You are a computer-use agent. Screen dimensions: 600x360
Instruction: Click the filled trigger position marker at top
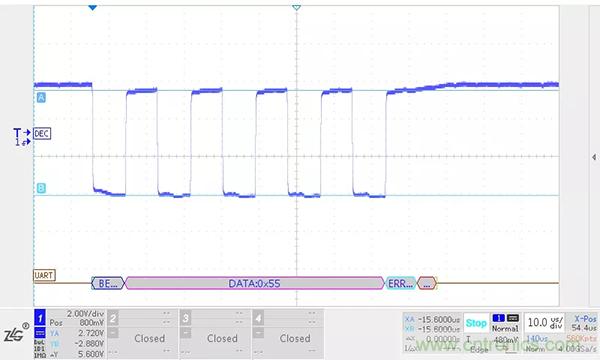coord(92,7)
